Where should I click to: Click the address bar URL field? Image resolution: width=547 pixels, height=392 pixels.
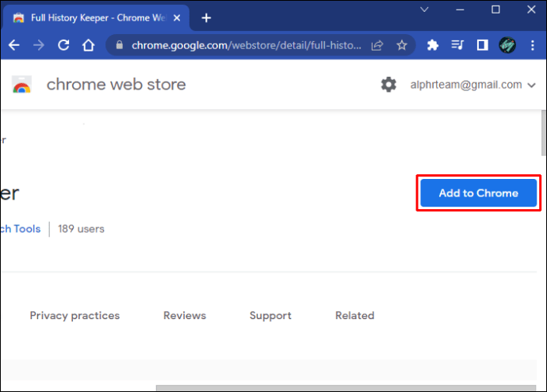[246, 45]
